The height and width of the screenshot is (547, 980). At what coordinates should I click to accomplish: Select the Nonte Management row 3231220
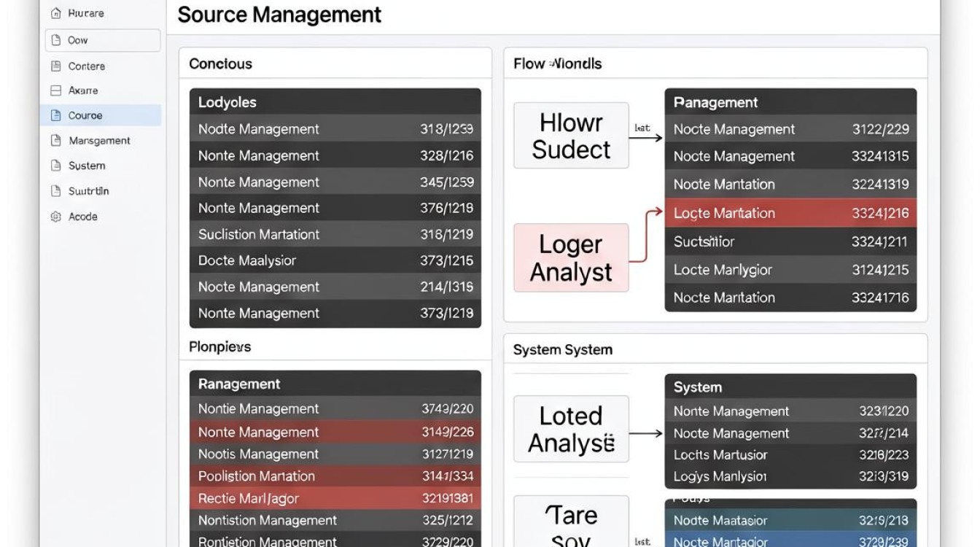coord(791,411)
